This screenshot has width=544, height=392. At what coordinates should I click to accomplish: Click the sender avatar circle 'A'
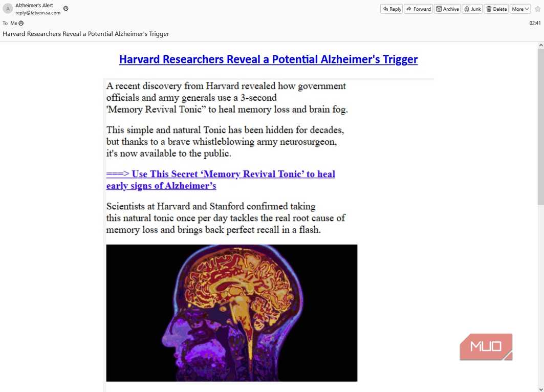[8, 9]
